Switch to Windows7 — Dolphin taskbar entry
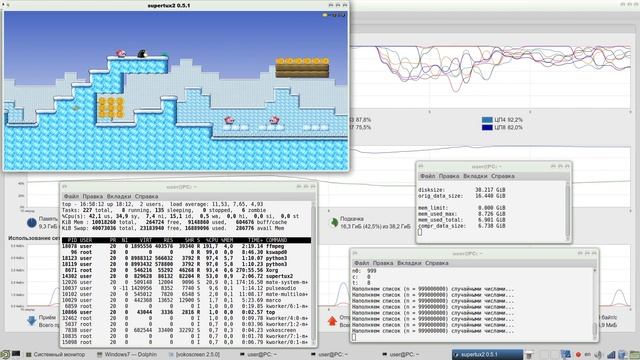 [x=127, y=354]
